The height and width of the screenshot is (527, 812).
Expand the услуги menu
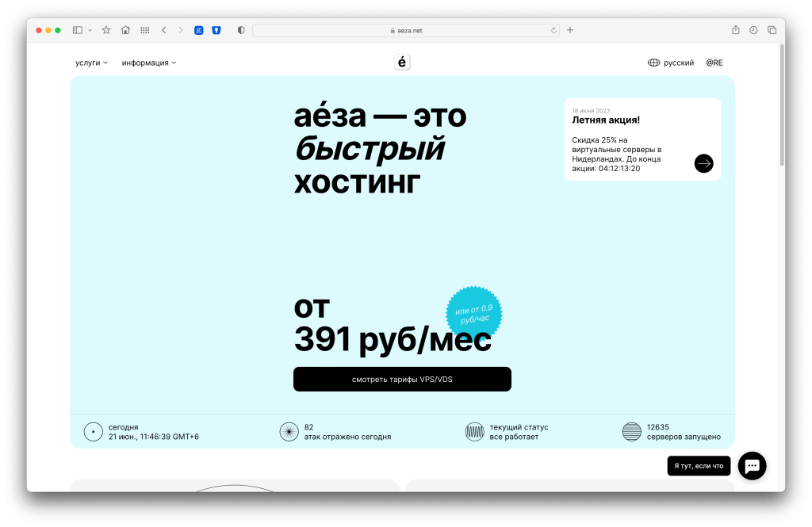[x=92, y=63]
